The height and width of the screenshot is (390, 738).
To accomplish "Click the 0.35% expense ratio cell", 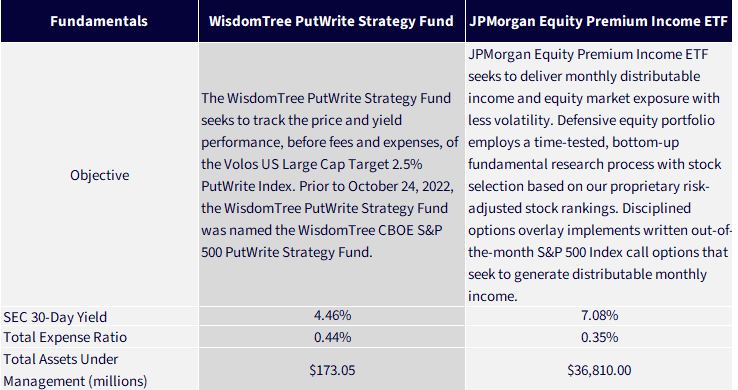I will [599, 337].
